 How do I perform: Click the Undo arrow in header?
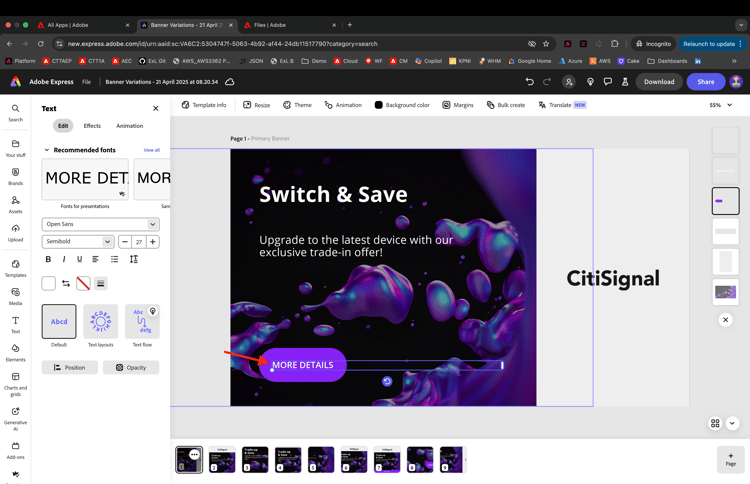point(529,82)
